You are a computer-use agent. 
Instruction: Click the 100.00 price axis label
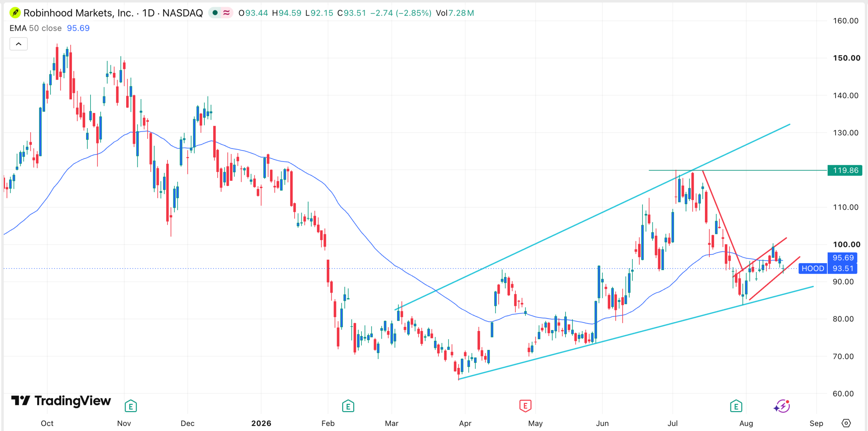tap(846, 244)
